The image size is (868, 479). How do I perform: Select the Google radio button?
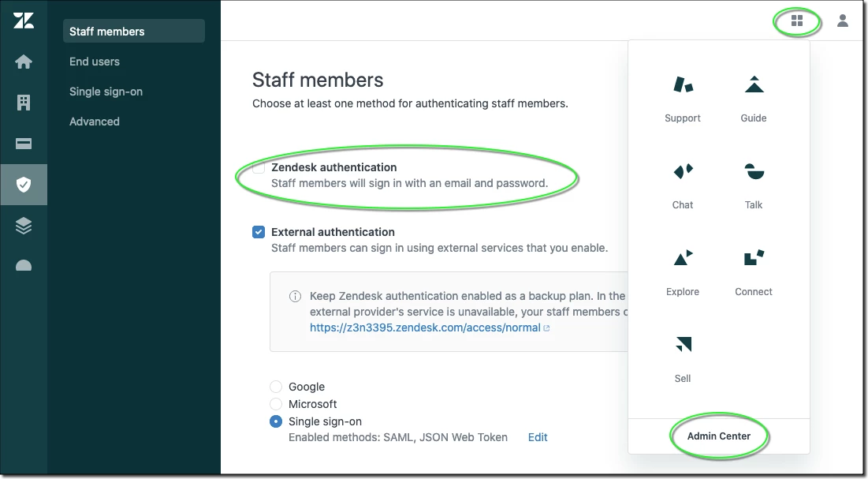pyautogui.click(x=276, y=387)
